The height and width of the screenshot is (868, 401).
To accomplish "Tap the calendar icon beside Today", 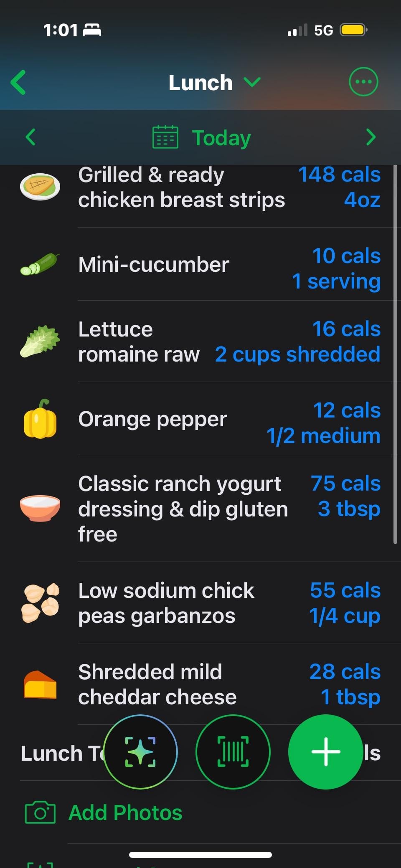I will click(x=165, y=137).
